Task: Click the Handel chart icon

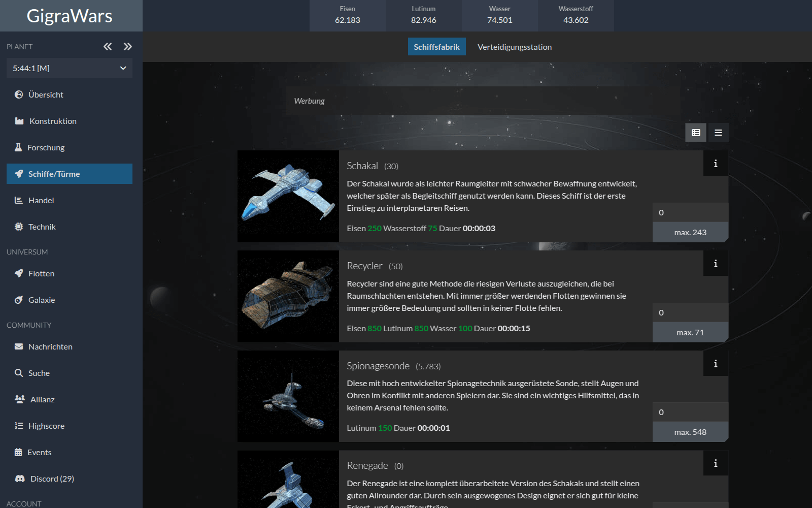Action: [x=19, y=200]
